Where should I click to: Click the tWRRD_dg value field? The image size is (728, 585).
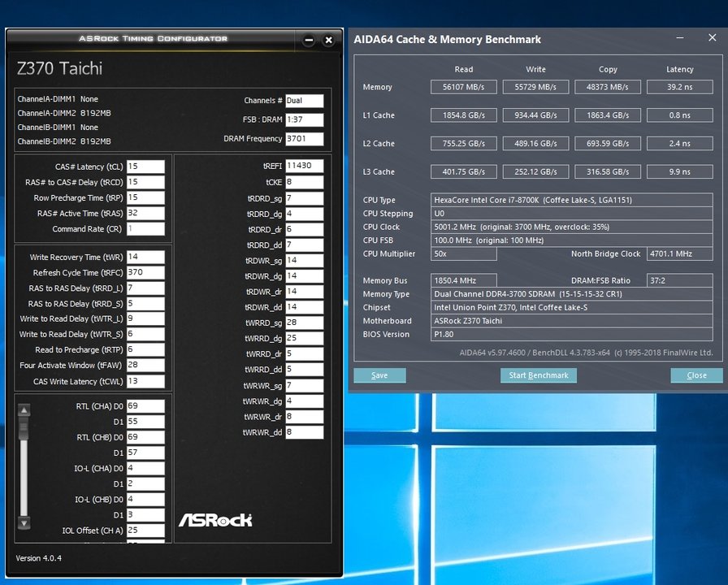click(305, 338)
